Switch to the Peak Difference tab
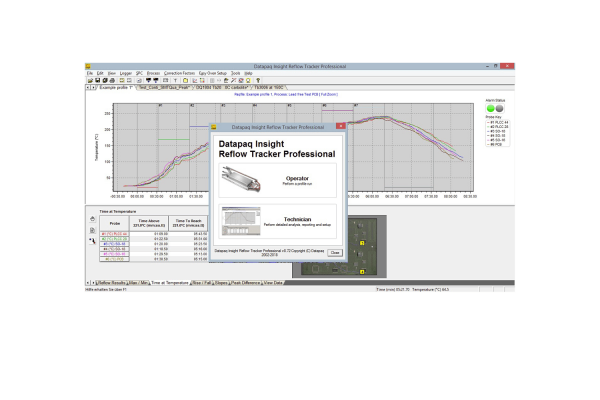 pos(246,283)
